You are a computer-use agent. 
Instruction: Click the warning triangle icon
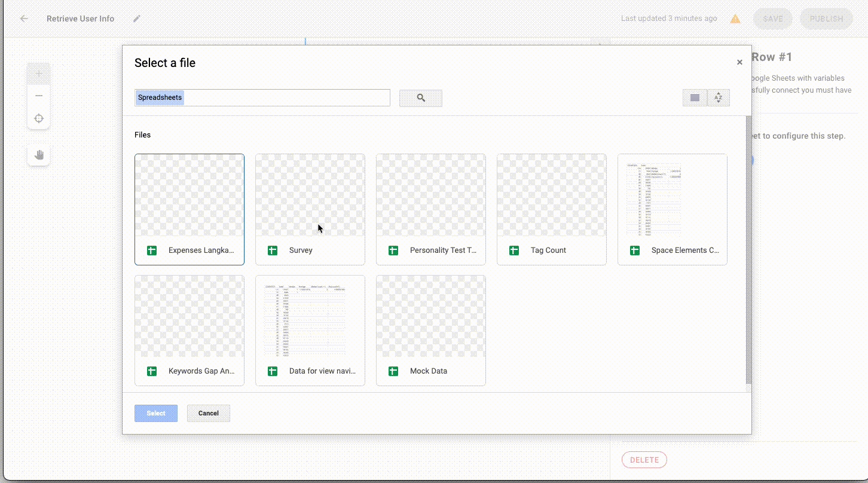(735, 19)
